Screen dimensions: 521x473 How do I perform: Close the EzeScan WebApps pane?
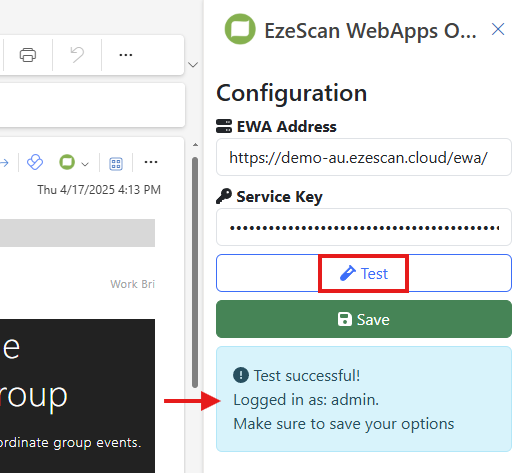point(498,29)
